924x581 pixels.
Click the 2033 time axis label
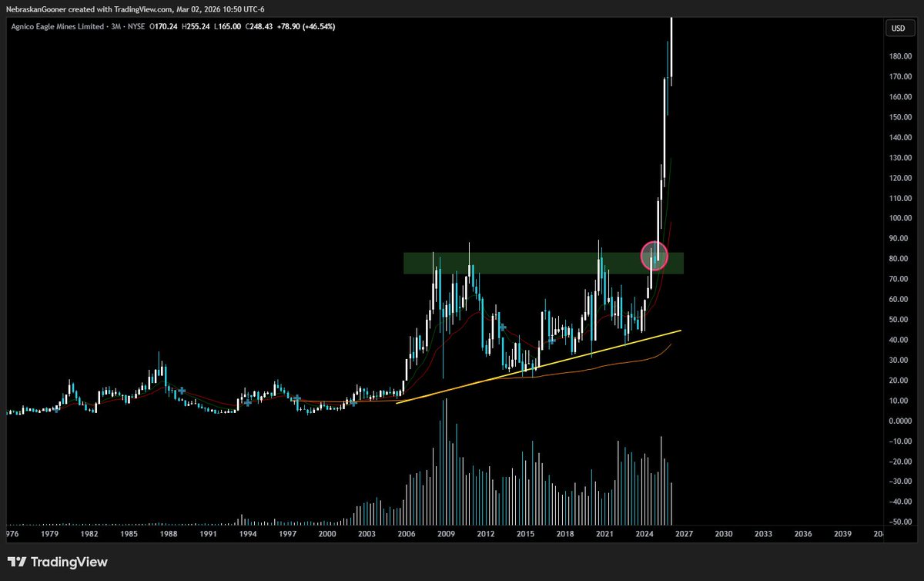pyautogui.click(x=763, y=533)
